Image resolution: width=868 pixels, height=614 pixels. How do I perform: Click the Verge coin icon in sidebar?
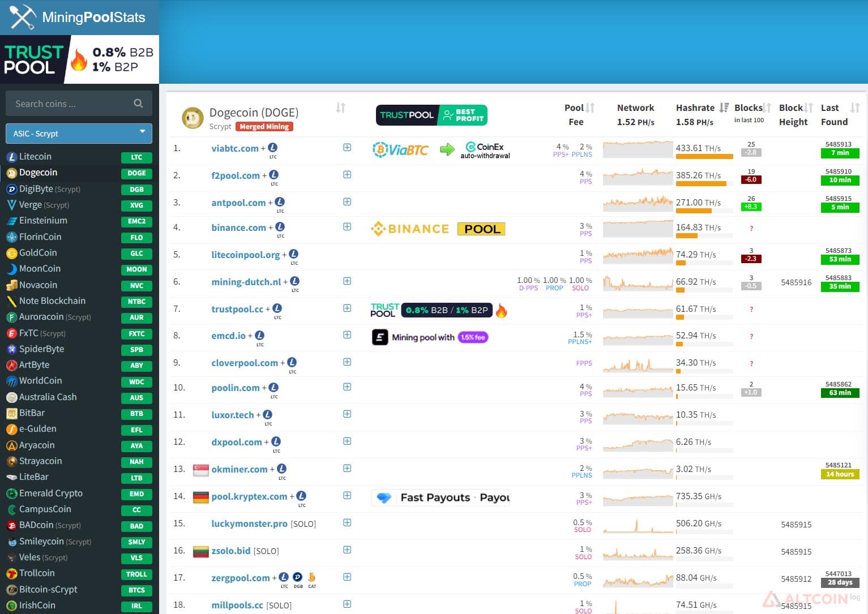click(11, 205)
